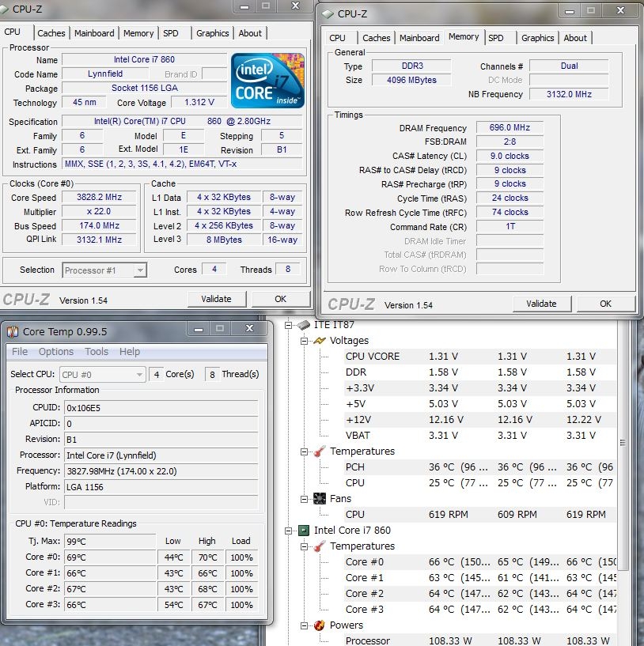Image resolution: width=644 pixels, height=646 pixels.
Task: Click the QPI Link value 3132.1 MHz
Action: pos(99,240)
